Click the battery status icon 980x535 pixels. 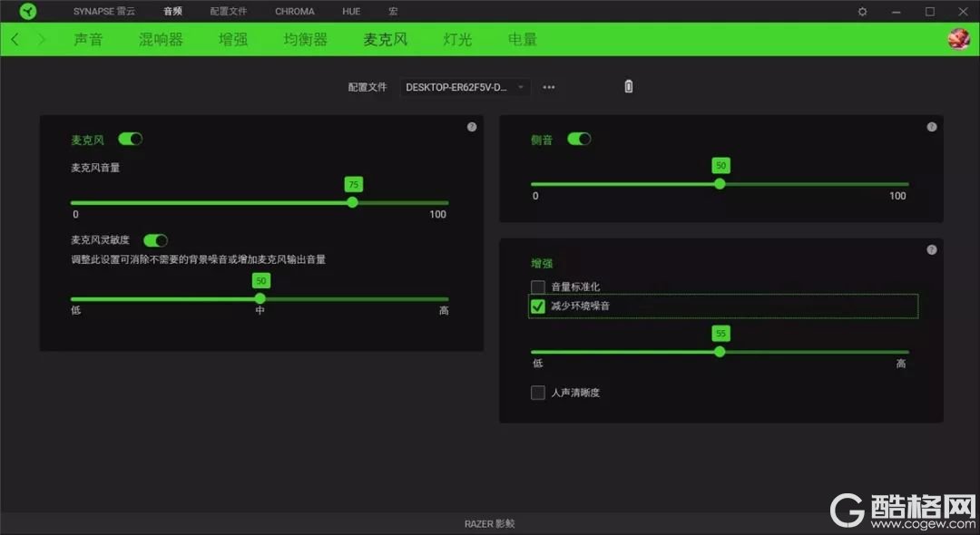coord(629,87)
